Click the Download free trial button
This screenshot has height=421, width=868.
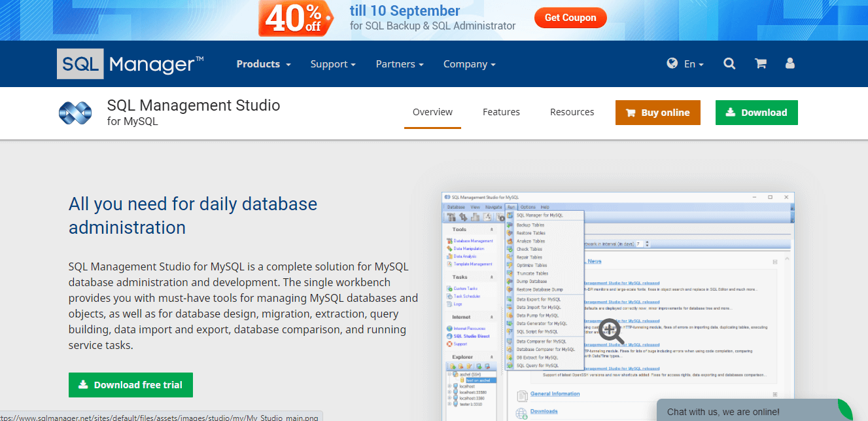pyautogui.click(x=131, y=385)
